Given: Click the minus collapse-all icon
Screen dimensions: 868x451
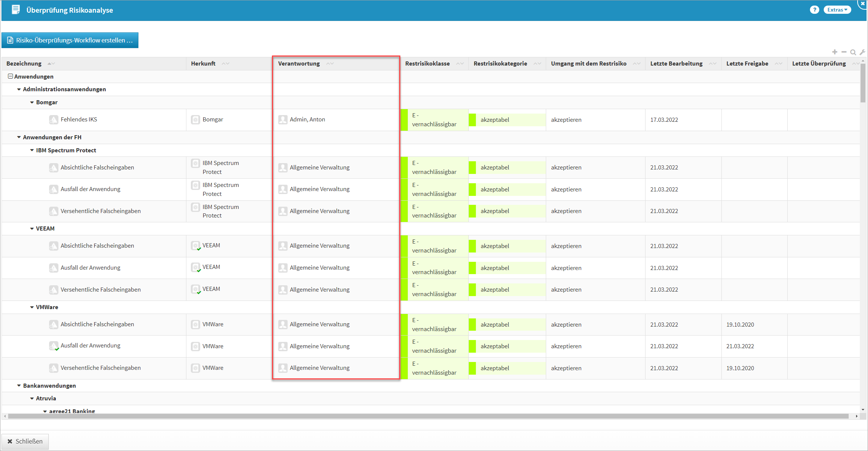Looking at the screenshot, I should 844,52.
